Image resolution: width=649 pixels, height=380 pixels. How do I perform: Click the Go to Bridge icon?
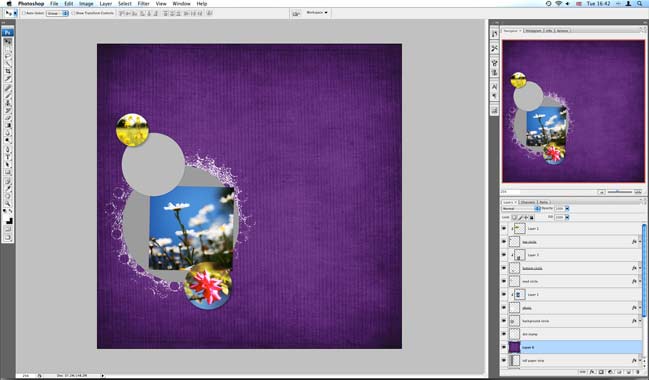pos(296,13)
